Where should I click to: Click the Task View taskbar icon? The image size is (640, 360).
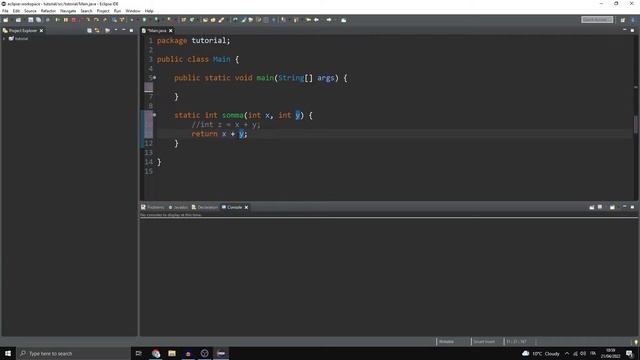(139, 353)
